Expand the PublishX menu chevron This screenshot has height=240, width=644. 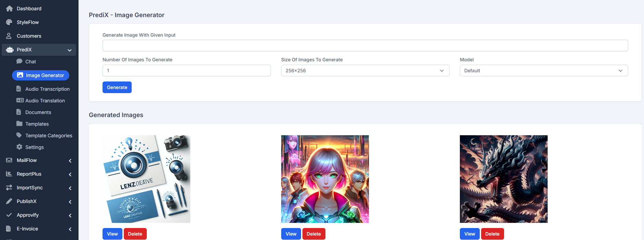70,202
